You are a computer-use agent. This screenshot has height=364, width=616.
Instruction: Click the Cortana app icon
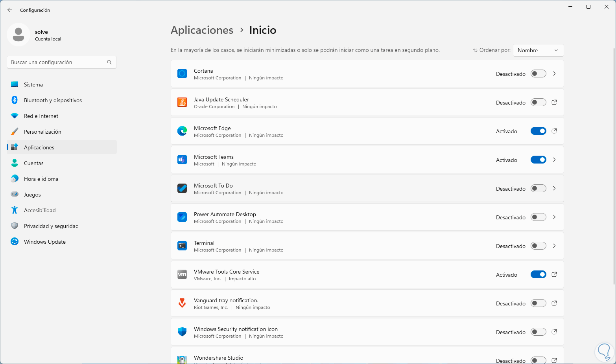click(x=182, y=74)
